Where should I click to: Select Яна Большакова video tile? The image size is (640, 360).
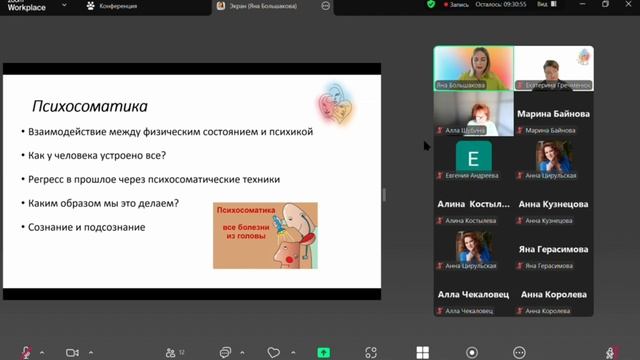coord(473,68)
